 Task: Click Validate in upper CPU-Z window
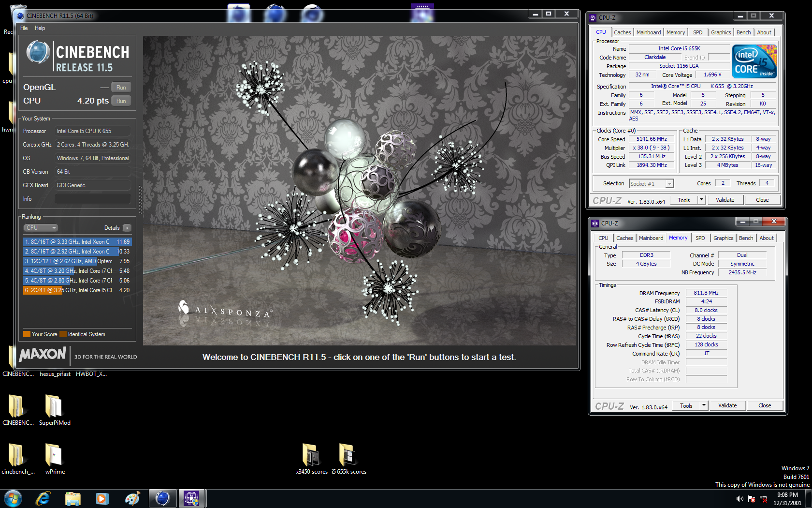tap(725, 200)
